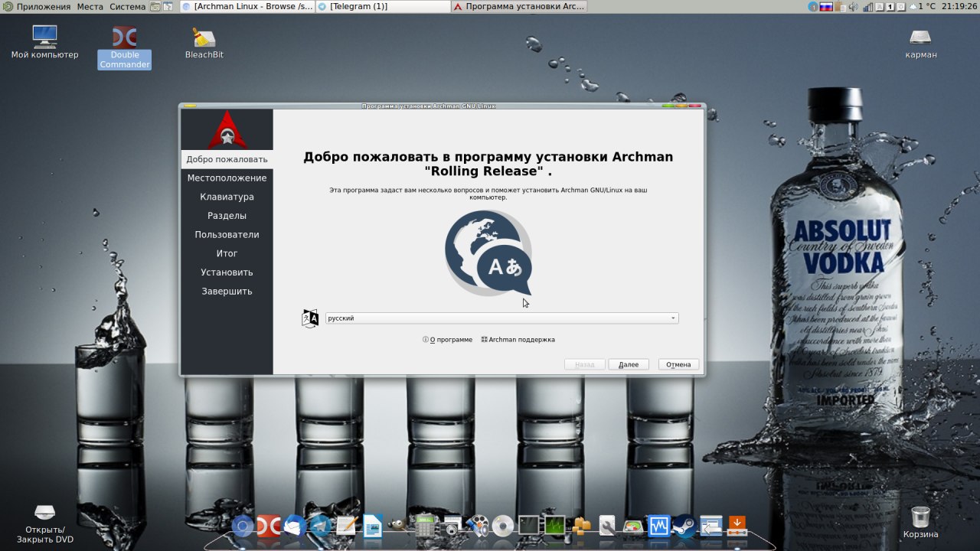The height and width of the screenshot is (551, 980).
Task: Select the Местоположение step in sidebar
Action: (227, 178)
